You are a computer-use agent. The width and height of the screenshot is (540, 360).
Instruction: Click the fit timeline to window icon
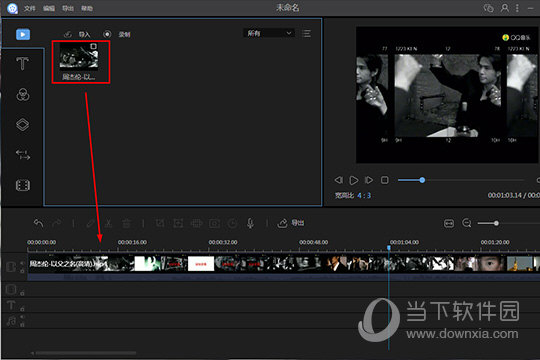click(449, 223)
